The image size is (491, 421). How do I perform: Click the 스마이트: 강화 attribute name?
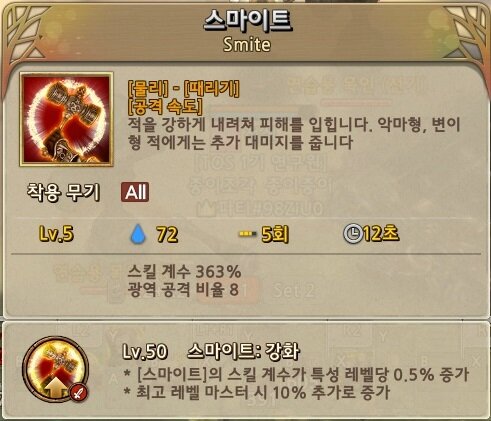(x=244, y=351)
